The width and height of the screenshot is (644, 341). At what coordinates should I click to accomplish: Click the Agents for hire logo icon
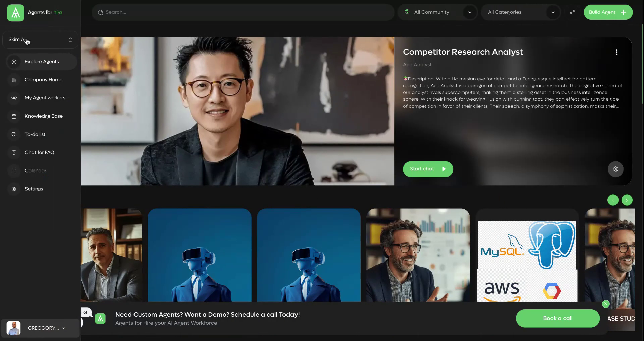click(x=15, y=13)
